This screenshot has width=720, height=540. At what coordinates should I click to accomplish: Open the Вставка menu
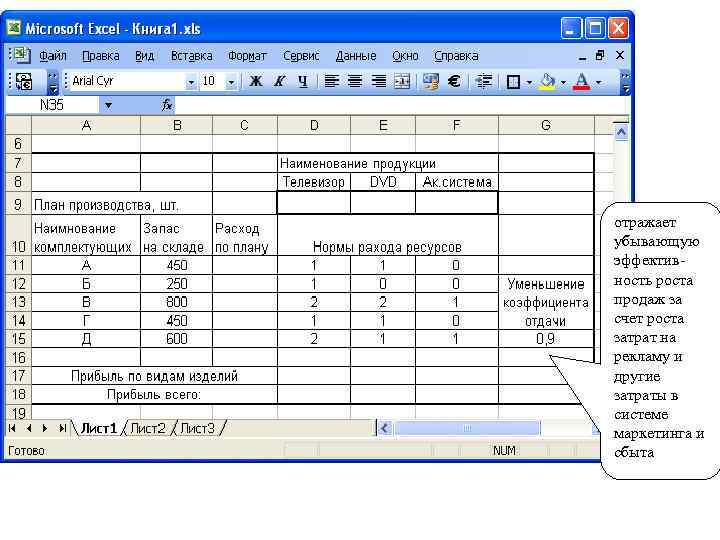tap(191, 56)
